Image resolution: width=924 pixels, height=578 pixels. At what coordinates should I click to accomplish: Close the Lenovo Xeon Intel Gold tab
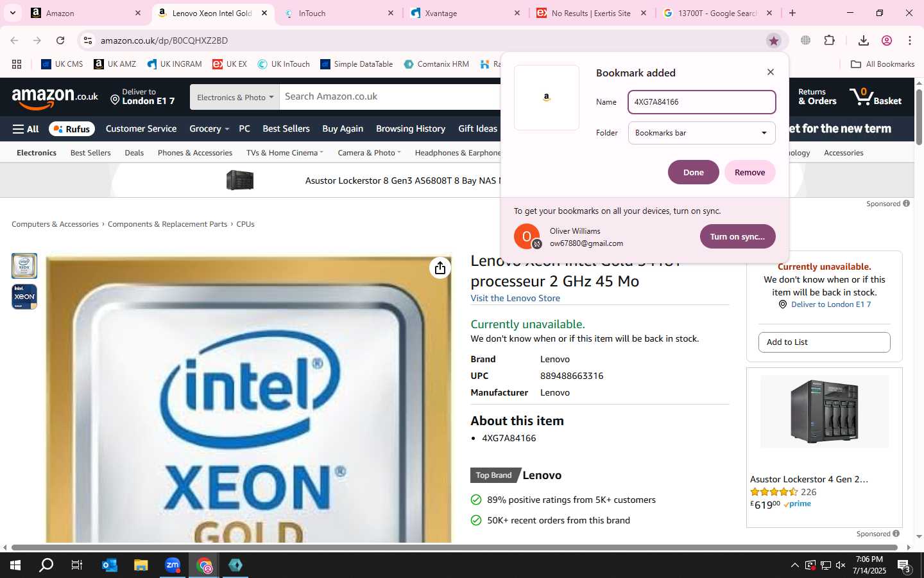click(264, 13)
